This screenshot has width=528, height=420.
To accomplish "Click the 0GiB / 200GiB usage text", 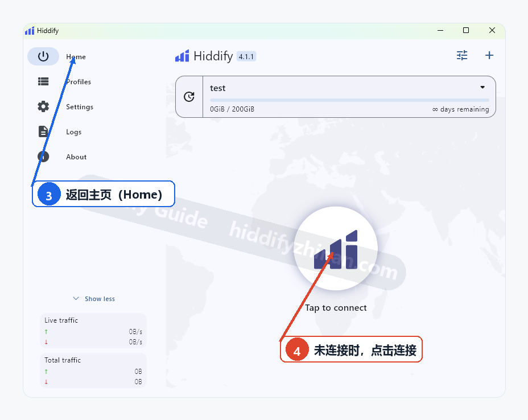I will (x=232, y=109).
